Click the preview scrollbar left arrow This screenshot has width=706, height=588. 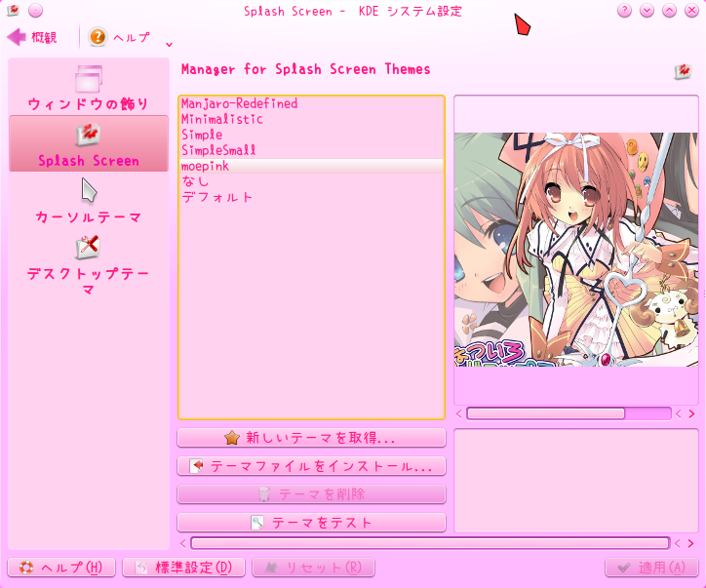(x=459, y=413)
